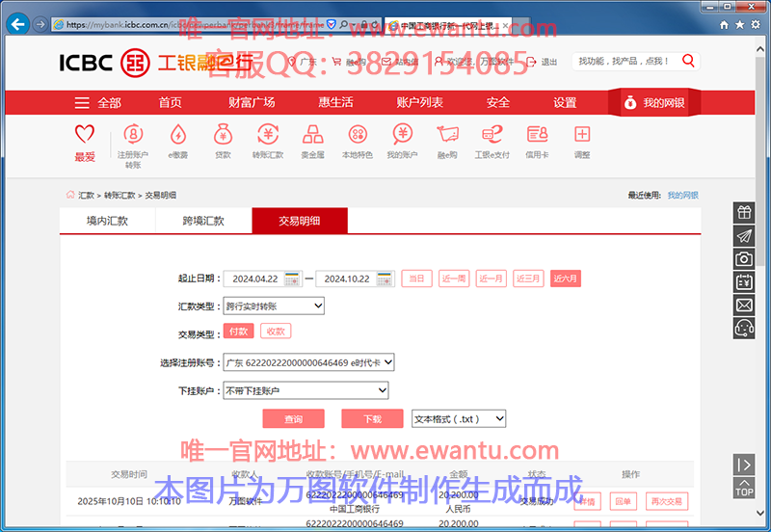The height and width of the screenshot is (532, 771).
Task: Open the 文本格式 (.txt) format dropdown
Action: point(459,418)
